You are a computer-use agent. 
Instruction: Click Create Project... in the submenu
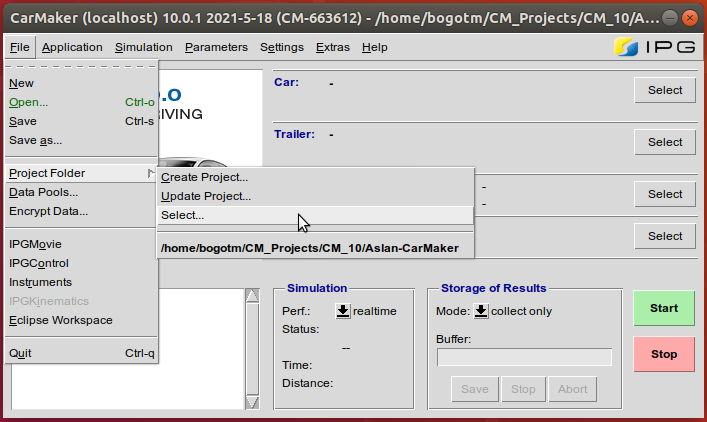(316, 177)
